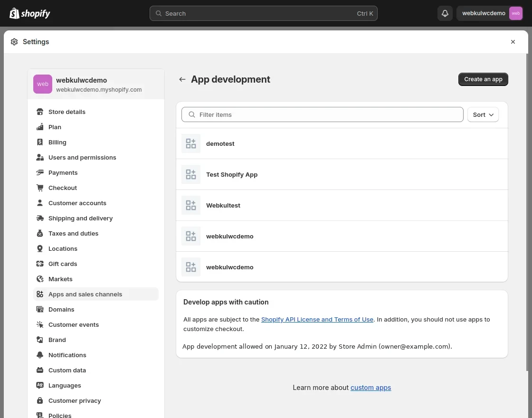Image resolution: width=532 pixels, height=418 pixels.
Task: Follow the custom apps link
Action: tap(371, 388)
